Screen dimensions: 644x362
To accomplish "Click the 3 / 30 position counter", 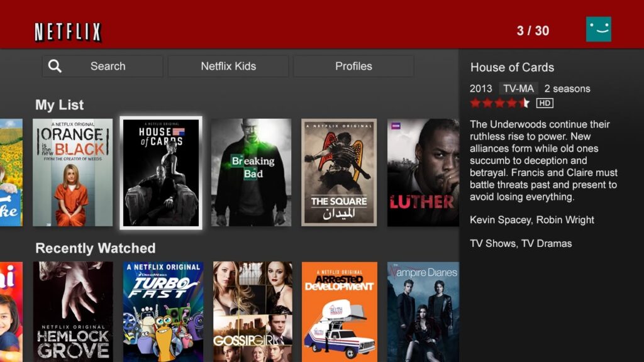I will point(533,31).
